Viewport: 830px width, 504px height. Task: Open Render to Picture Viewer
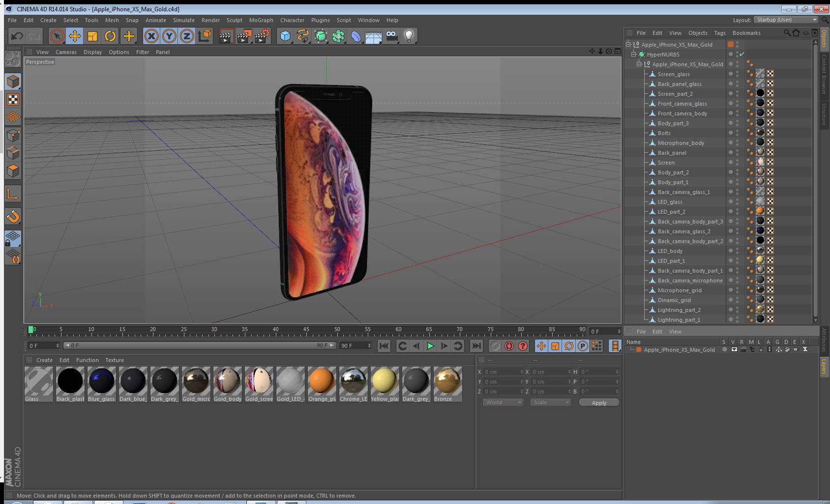pos(244,36)
